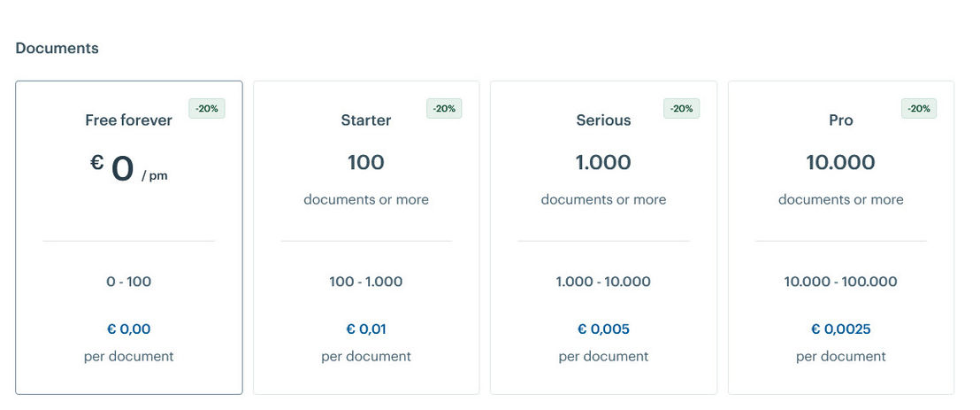This screenshot has width=980, height=410.
Task: Click the 100 - 1.000 range text
Action: click(x=366, y=282)
